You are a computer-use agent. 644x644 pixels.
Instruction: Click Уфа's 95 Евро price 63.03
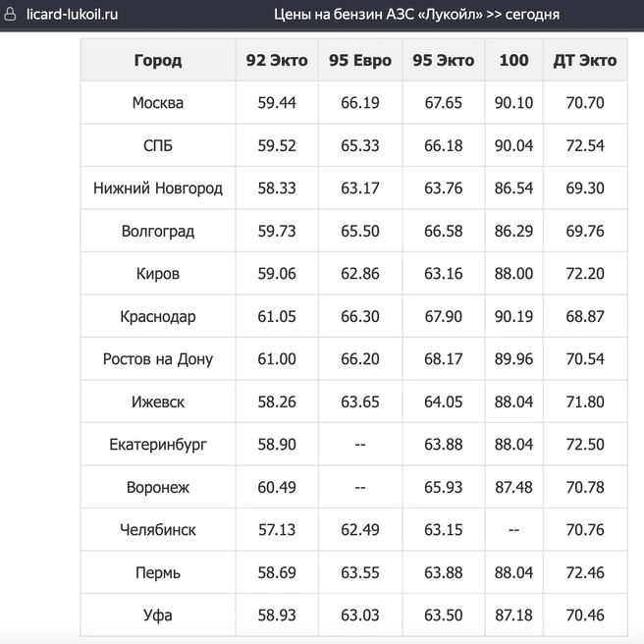(360, 616)
